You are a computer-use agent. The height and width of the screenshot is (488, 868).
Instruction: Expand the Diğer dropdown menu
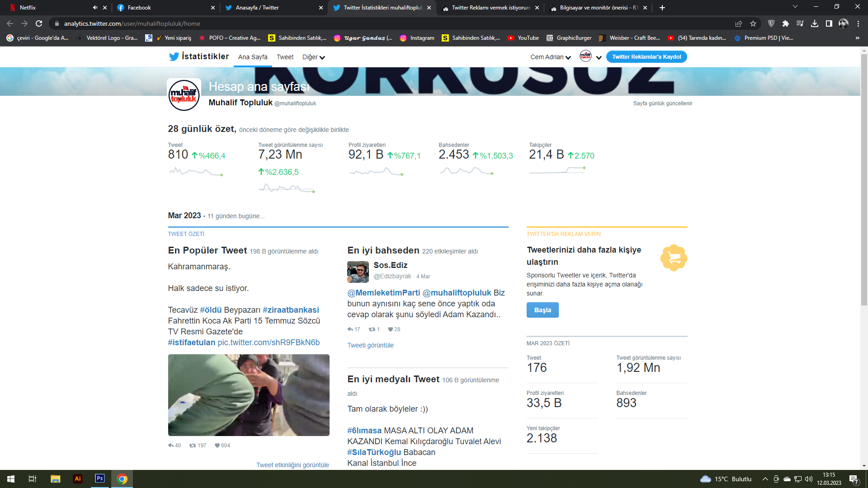click(314, 57)
